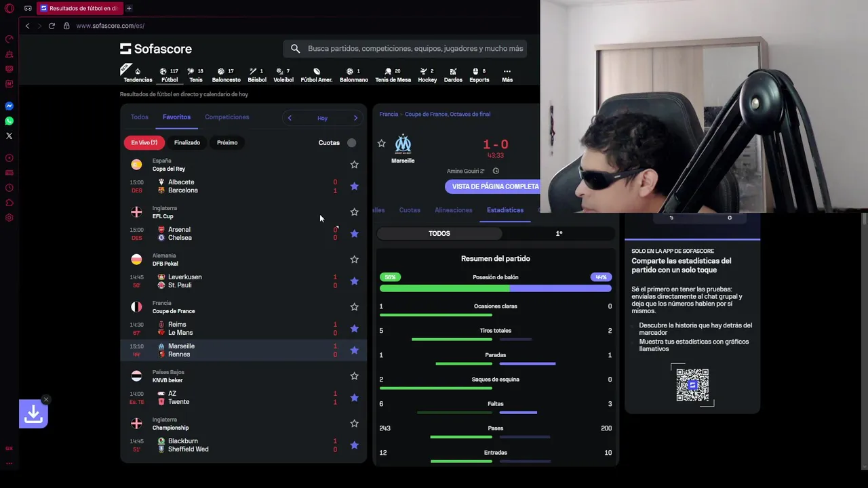Screen dimensions: 868x488
Task: Unfavorite the Marseille vs Rennes star
Action: 354,350
